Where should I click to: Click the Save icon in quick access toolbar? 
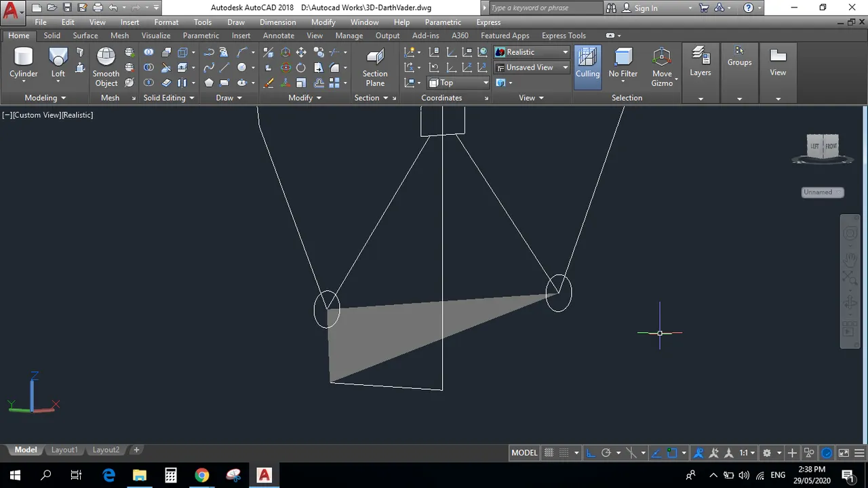coord(67,7)
